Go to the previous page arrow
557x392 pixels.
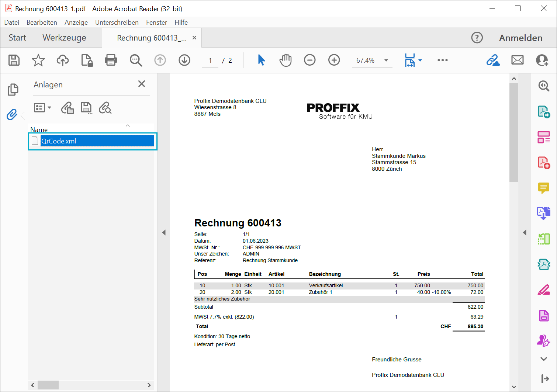pyautogui.click(x=160, y=60)
